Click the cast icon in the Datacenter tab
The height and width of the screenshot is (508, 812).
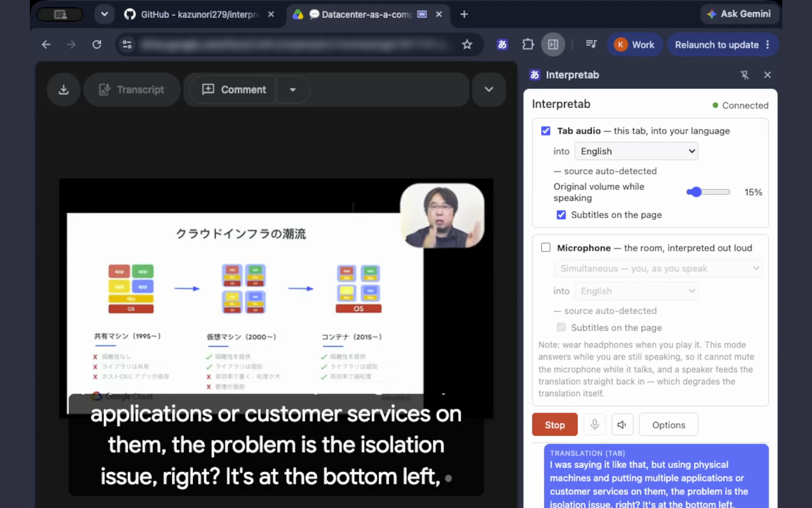click(422, 14)
